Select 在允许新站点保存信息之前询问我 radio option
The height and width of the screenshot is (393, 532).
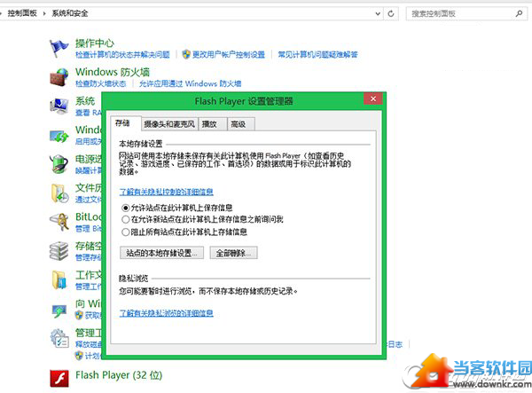click(x=125, y=219)
